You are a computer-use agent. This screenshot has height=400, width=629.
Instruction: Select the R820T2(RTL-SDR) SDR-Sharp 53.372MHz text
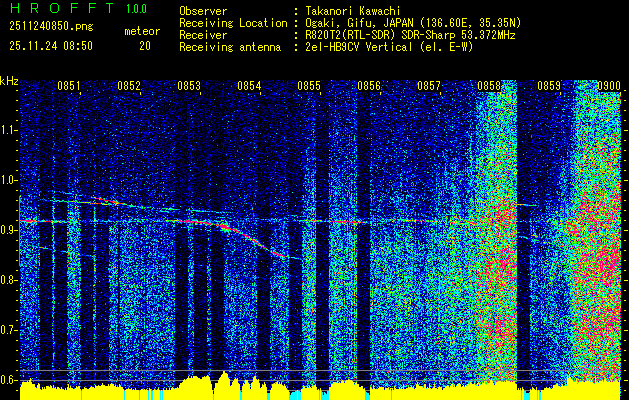click(x=410, y=35)
